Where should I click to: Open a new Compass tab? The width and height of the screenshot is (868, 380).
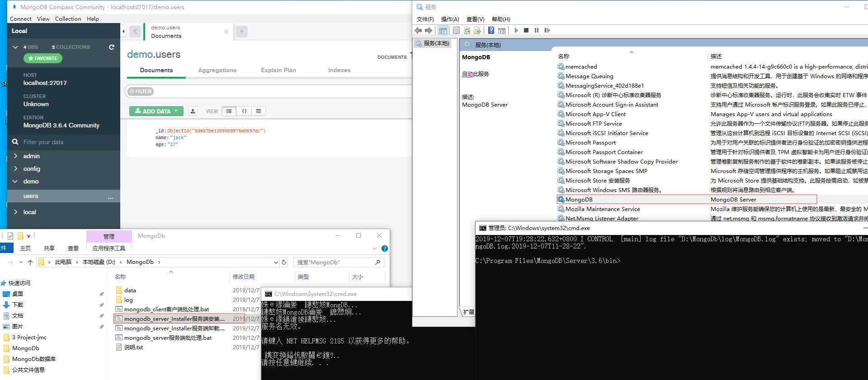point(242,32)
